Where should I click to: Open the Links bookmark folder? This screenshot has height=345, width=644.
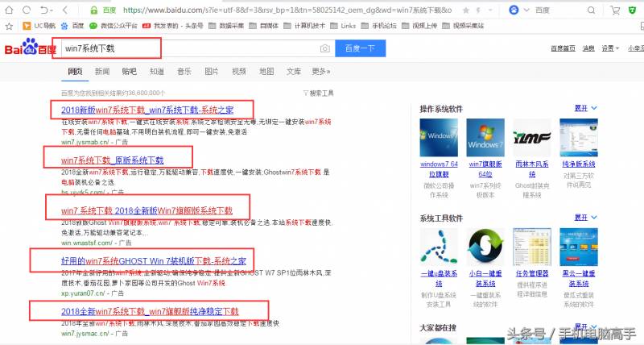point(343,26)
